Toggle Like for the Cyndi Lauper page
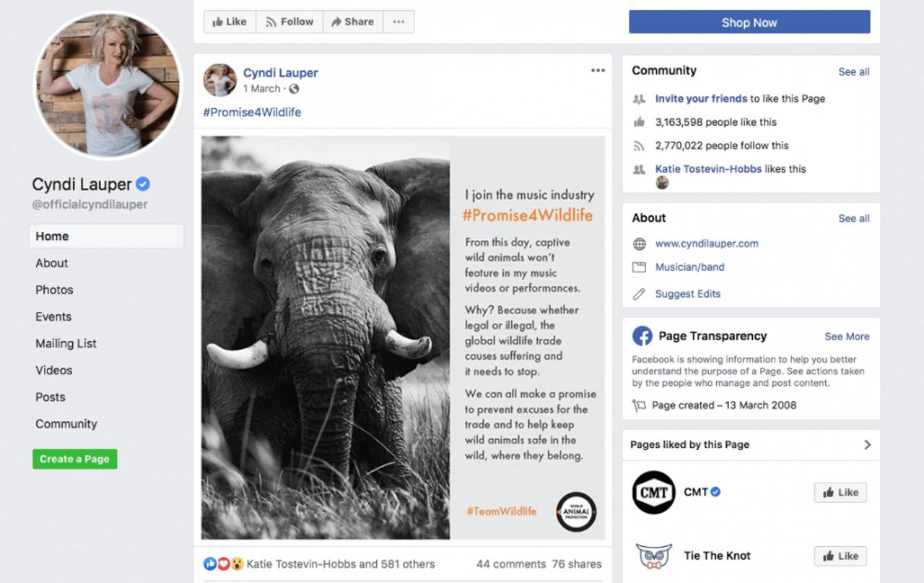 pyautogui.click(x=229, y=22)
